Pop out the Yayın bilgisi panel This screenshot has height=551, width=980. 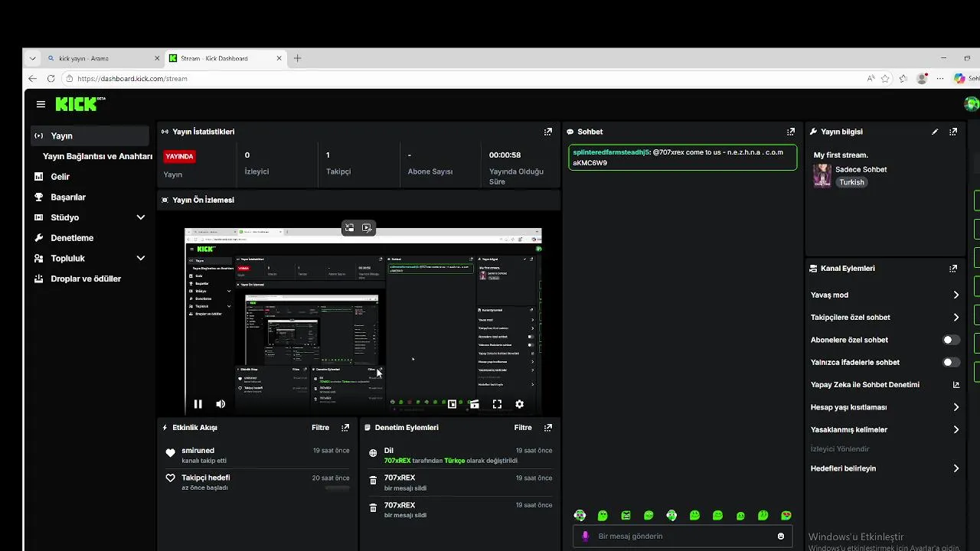tap(953, 132)
